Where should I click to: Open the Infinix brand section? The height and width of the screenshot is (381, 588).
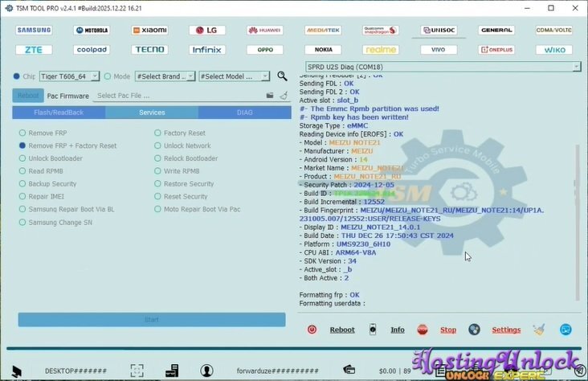pos(207,50)
